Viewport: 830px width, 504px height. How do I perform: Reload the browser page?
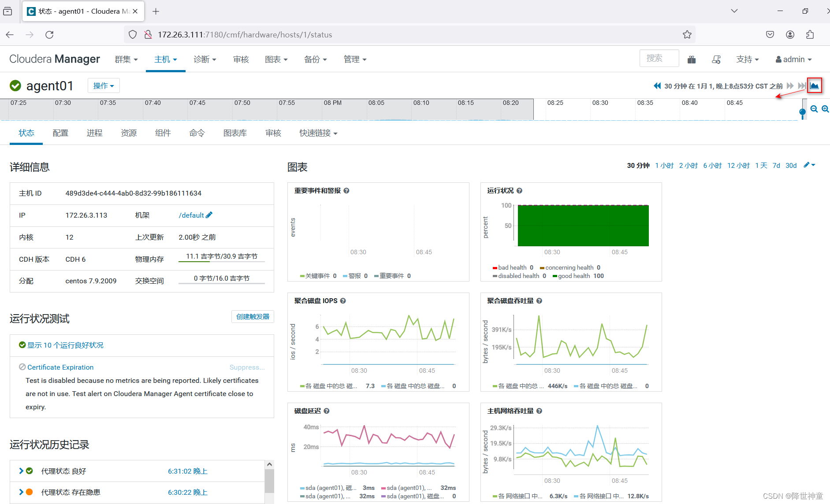pyautogui.click(x=49, y=34)
